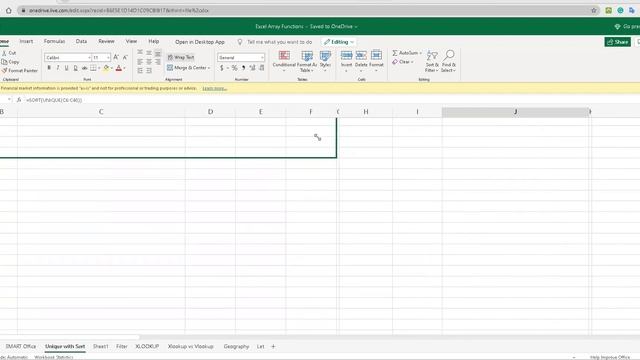640x360 pixels.
Task: Click the Learn more link
Action: (x=214, y=89)
